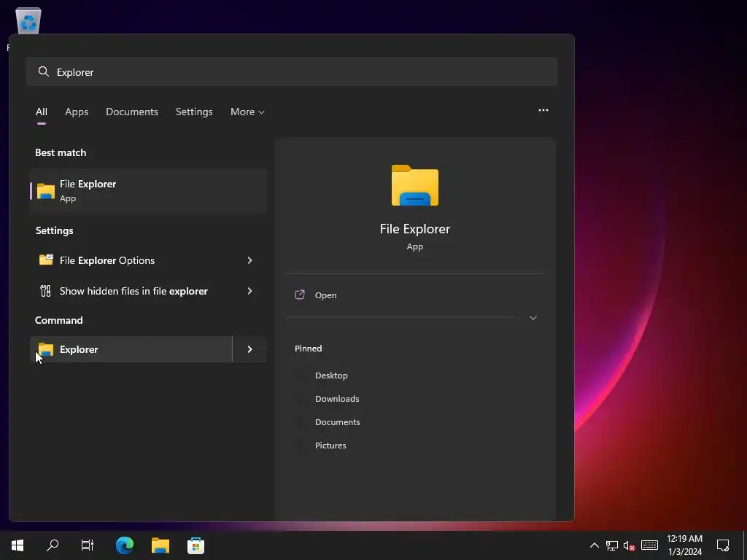Open the pinned Desktop folder
This screenshot has height=560, width=747.
pyautogui.click(x=331, y=376)
